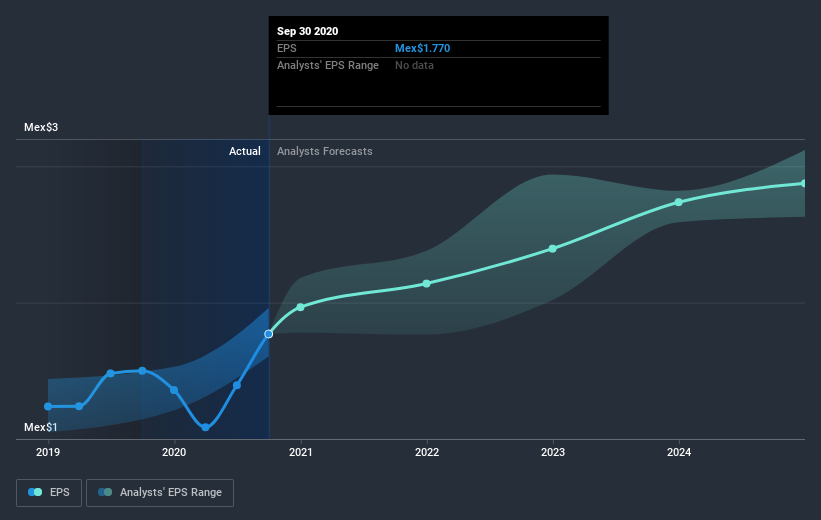Select the 2024 forecast data point

(679, 202)
